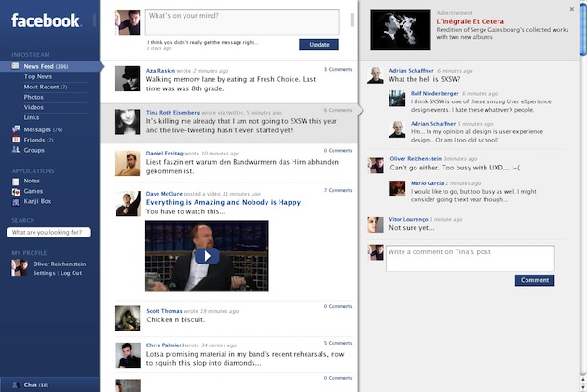Show 6 Comments on Tina's post
This screenshot has width=587, height=392.
[x=338, y=110]
